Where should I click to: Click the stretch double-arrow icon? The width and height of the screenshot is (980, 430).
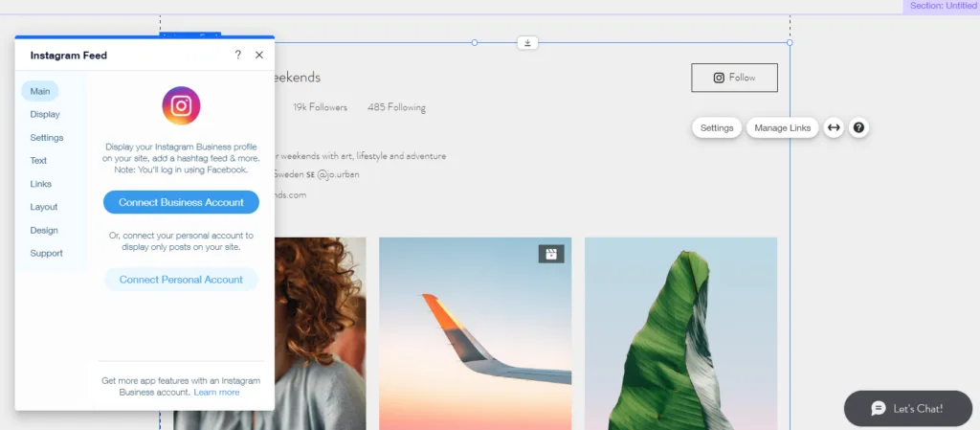point(834,127)
